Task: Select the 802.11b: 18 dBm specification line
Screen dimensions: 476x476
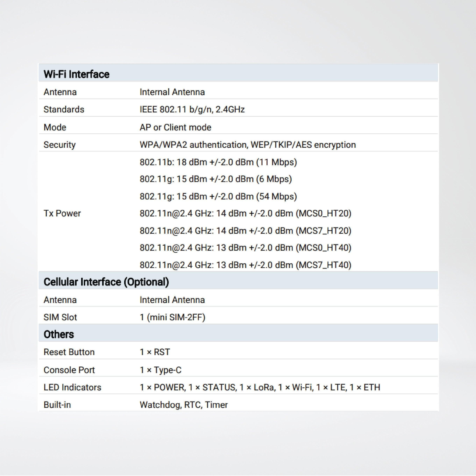Action: click(218, 162)
